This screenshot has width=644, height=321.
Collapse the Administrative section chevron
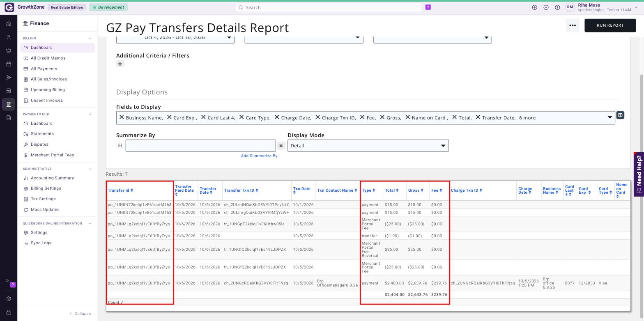point(90,169)
